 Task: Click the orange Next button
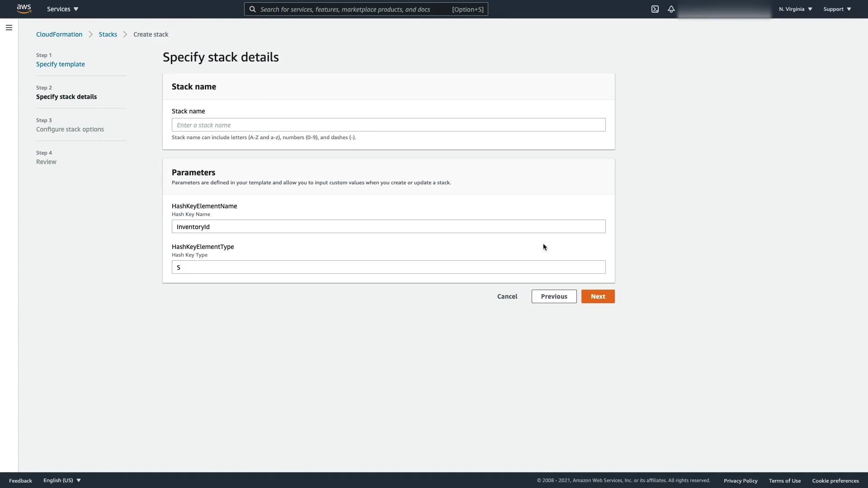[x=598, y=296]
